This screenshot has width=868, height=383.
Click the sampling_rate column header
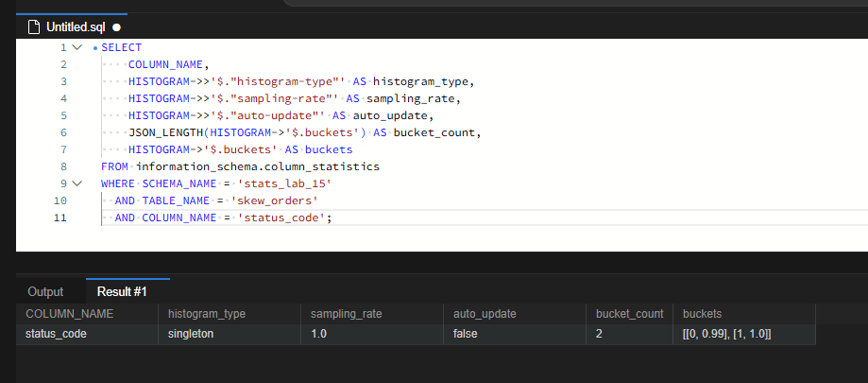coord(372,314)
